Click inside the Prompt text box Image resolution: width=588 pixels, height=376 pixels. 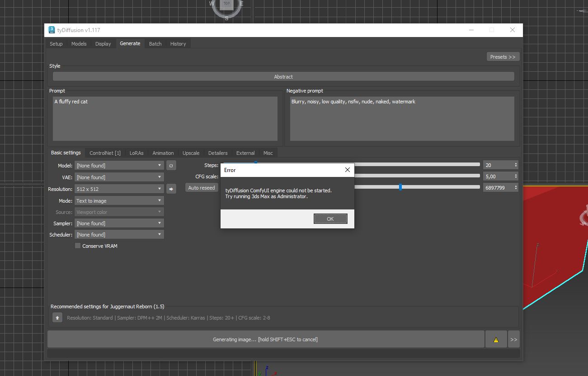click(165, 119)
